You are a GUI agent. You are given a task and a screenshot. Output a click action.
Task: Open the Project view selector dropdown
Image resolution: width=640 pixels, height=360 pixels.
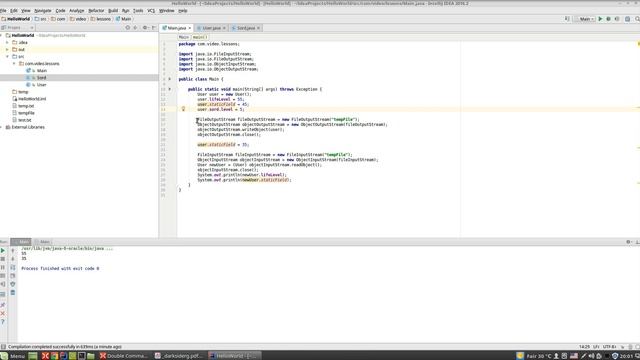point(18,28)
